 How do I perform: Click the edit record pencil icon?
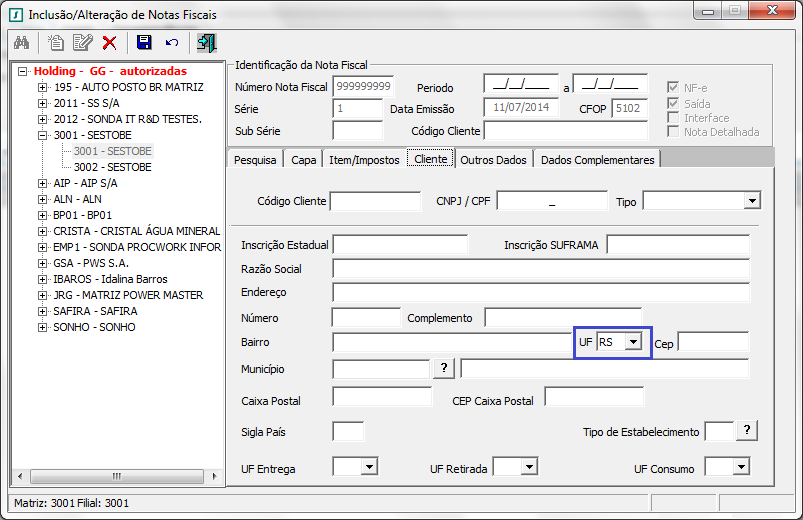tap(82, 42)
